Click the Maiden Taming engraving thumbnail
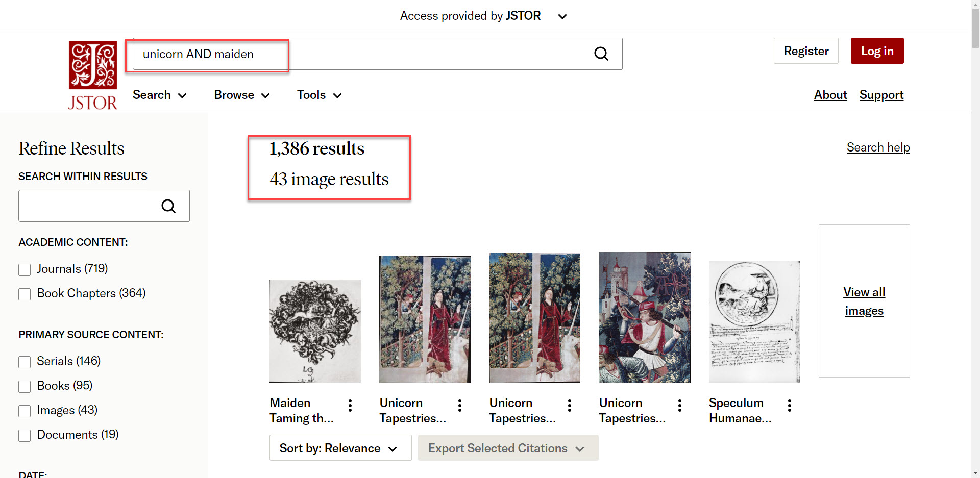 (315, 331)
